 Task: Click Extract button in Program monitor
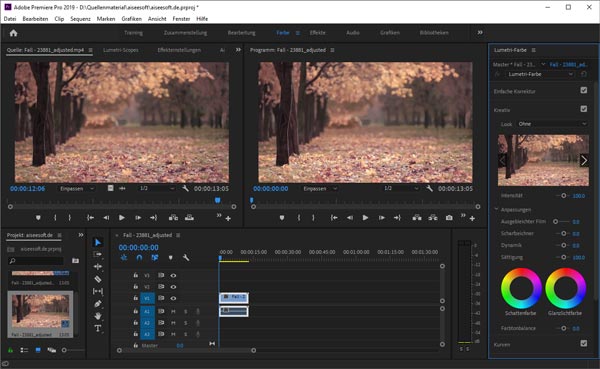[433, 217]
